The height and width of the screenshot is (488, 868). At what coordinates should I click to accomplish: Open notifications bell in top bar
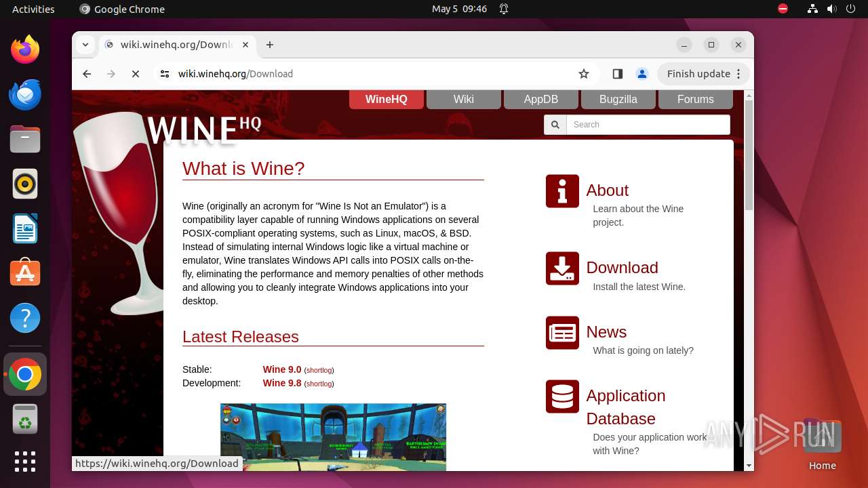[x=504, y=9]
